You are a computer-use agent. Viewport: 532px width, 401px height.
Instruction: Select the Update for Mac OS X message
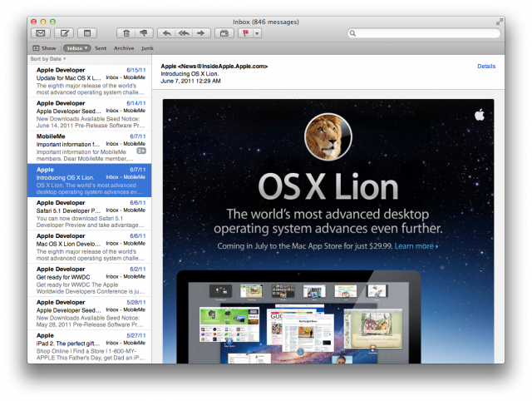(x=90, y=82)
